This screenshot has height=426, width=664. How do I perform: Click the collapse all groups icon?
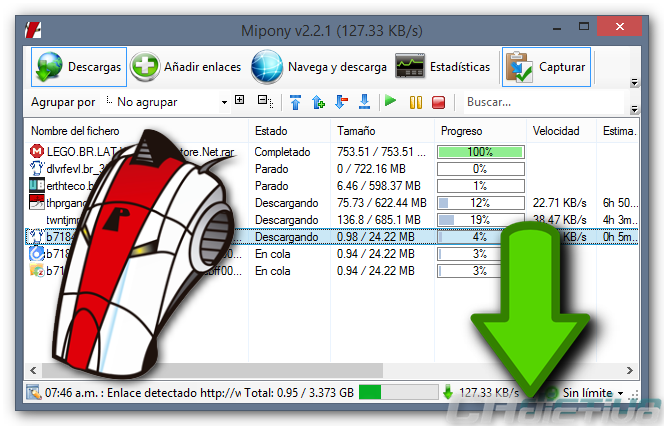coord(266,101)
